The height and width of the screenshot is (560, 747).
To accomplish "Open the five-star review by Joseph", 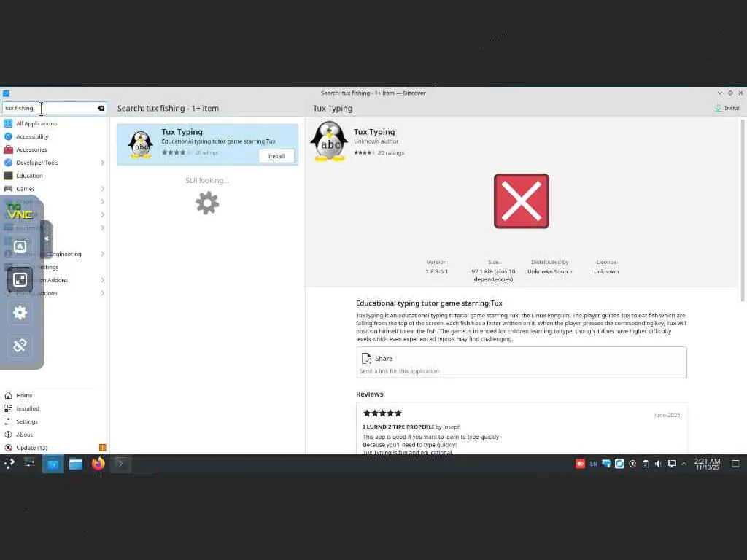I will (x=521, y=429).
